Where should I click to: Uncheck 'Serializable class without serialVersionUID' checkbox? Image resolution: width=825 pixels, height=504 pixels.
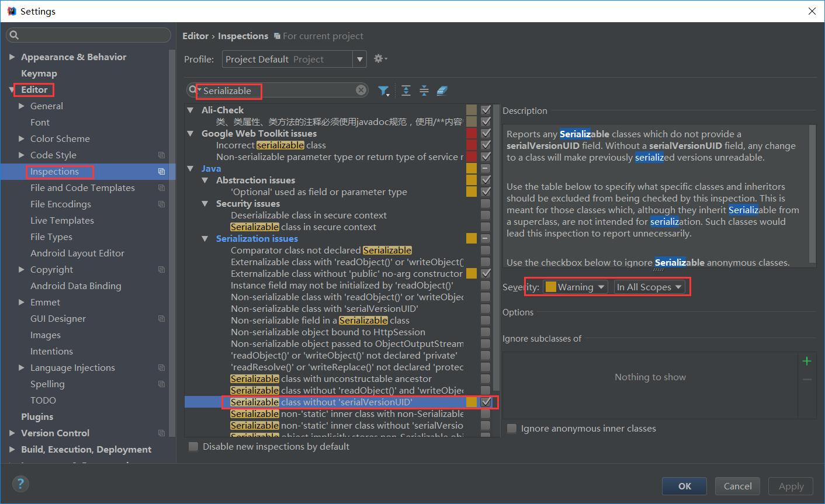(x=486, y=402)
